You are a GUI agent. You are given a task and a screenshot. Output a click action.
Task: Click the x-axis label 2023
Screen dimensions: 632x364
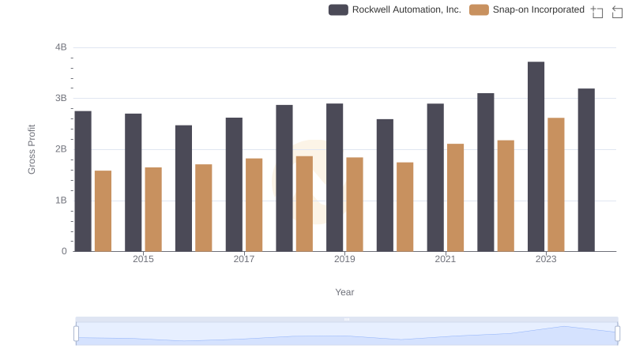pos(546,259)
